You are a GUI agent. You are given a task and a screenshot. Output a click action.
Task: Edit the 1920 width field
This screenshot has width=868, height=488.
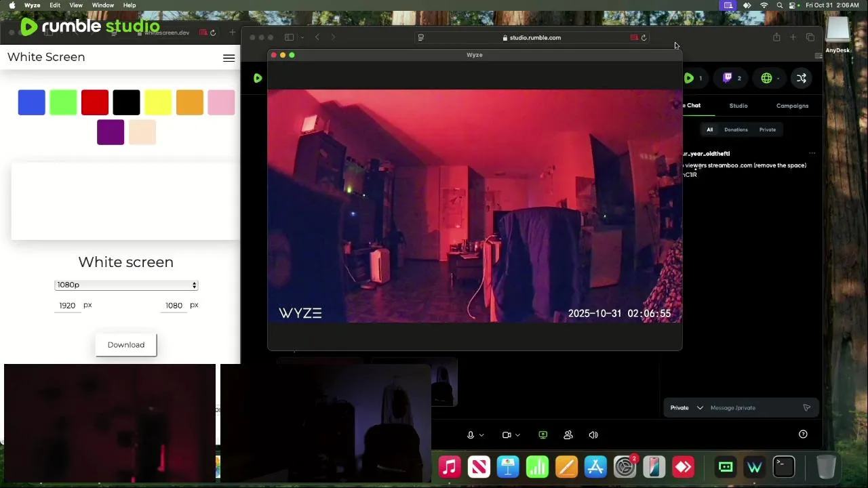67,306
